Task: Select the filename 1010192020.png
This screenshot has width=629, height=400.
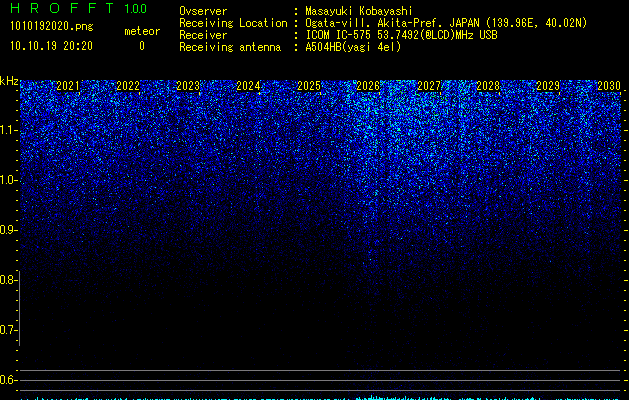Action: coord(52,27)
